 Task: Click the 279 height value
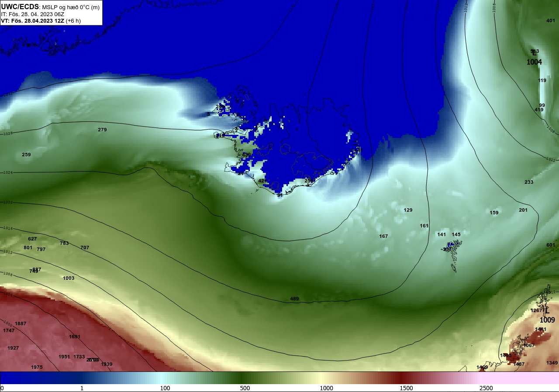(102, 130)
